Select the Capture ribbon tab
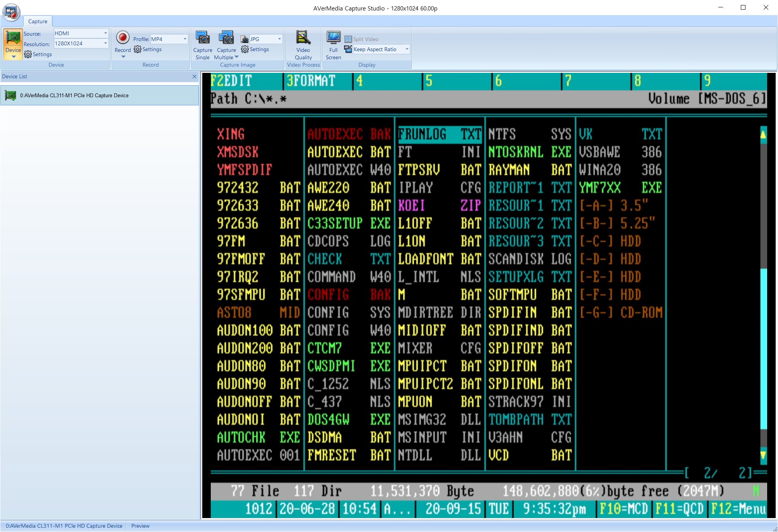Image resolution: width=778 pixels, height=532 pixels. click(x=38, y=22)
